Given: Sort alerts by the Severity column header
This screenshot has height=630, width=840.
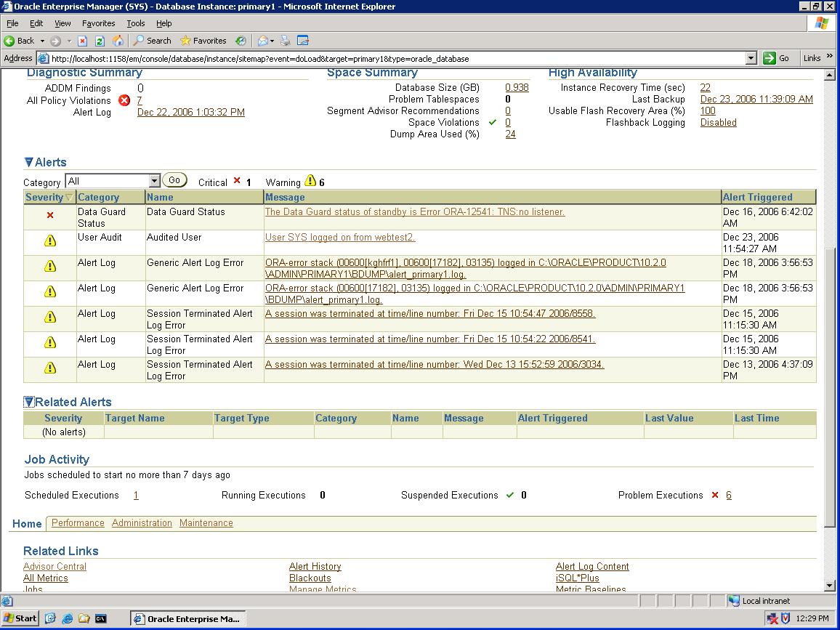Looking at the screenshot, I should coord(49,197).
